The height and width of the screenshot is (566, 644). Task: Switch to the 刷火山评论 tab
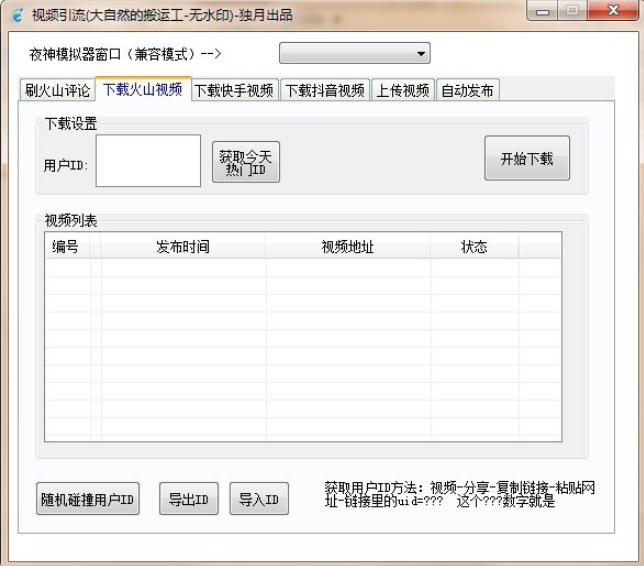[58, 90]
